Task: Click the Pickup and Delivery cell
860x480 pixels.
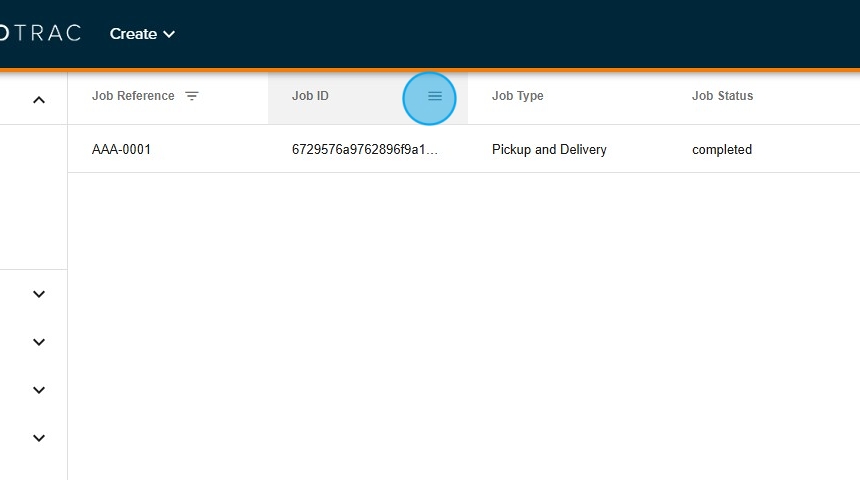Action: 549,150
